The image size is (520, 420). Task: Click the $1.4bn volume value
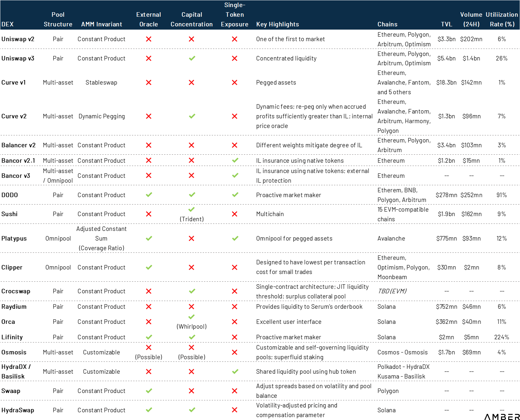tap(471, 58)
